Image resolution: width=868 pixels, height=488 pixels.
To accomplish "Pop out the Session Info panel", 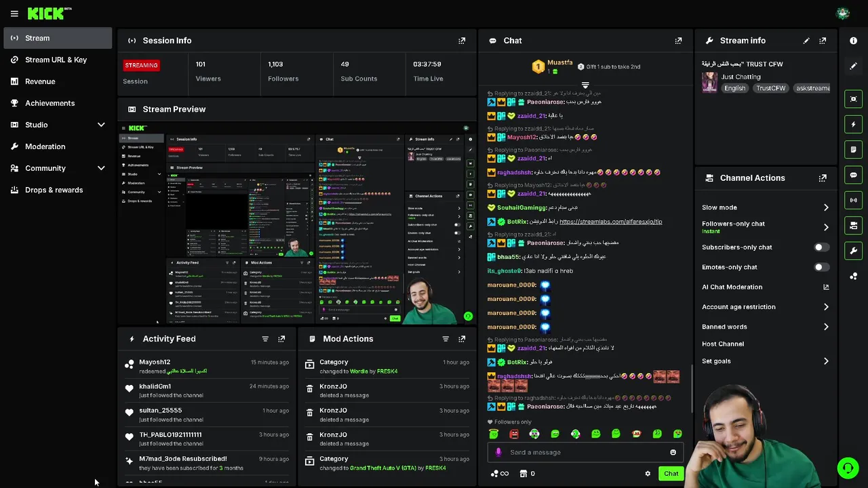I will pyautogui.click(x=462, y=41).
